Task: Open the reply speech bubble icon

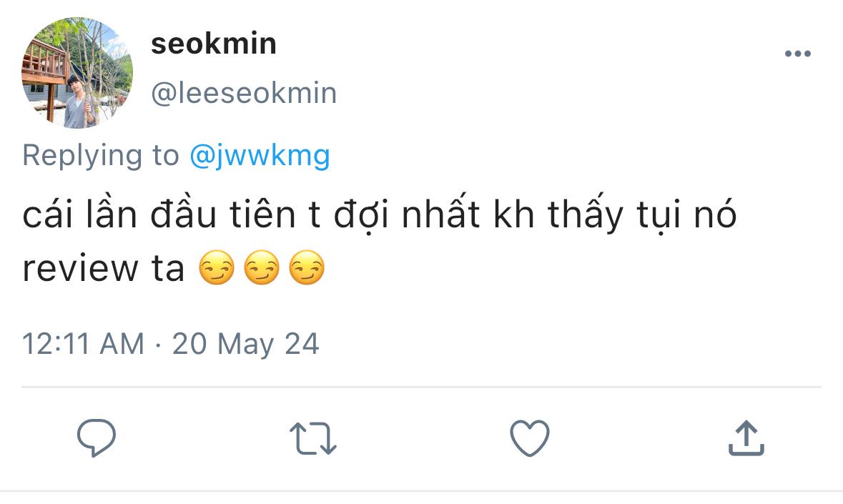Action: [97, 438]
